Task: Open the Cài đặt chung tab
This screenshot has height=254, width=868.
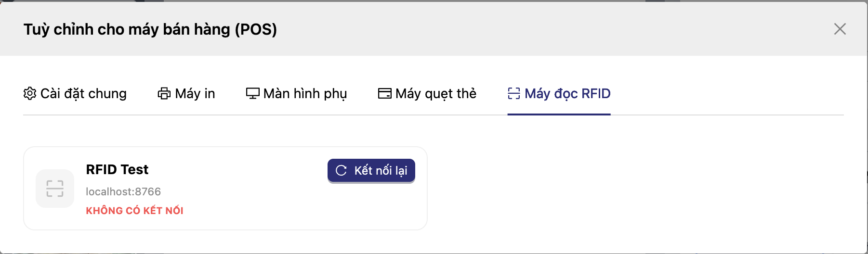Action: pos(83,93)
